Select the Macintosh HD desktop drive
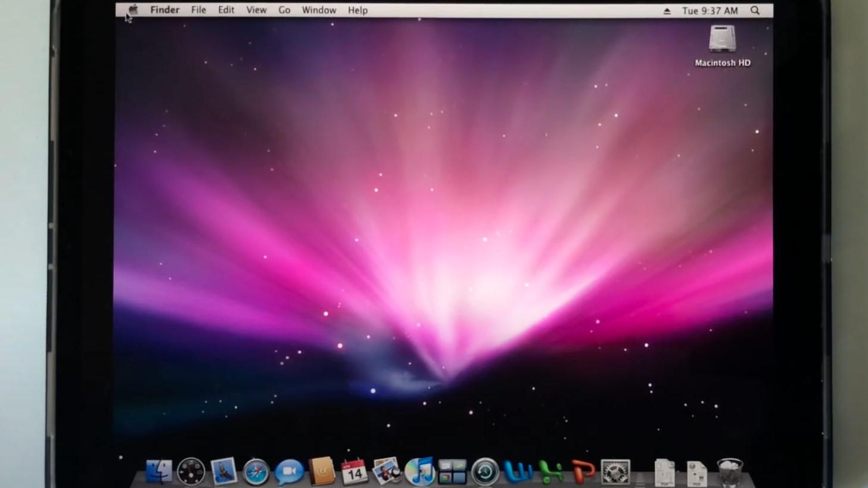 (x=723, y=46)
